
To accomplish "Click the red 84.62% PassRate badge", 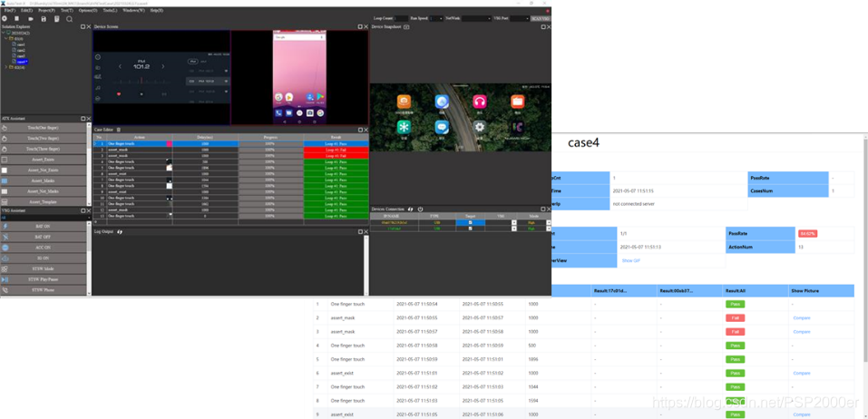I will (x=807, y=234).
